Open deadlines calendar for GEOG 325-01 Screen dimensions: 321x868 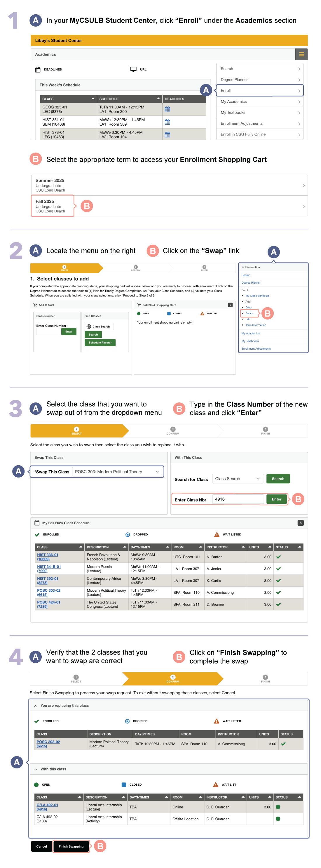pyautogui.click(x=167, y=109)
